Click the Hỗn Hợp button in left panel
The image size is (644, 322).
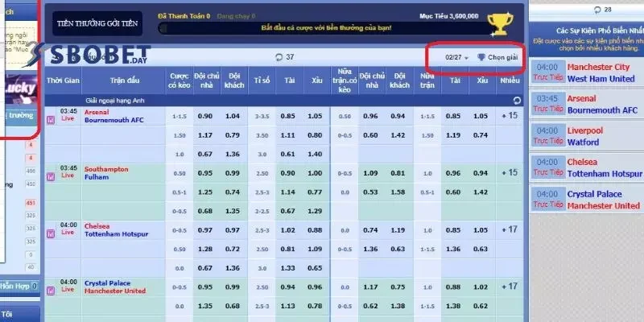click(x=18, y=286)
